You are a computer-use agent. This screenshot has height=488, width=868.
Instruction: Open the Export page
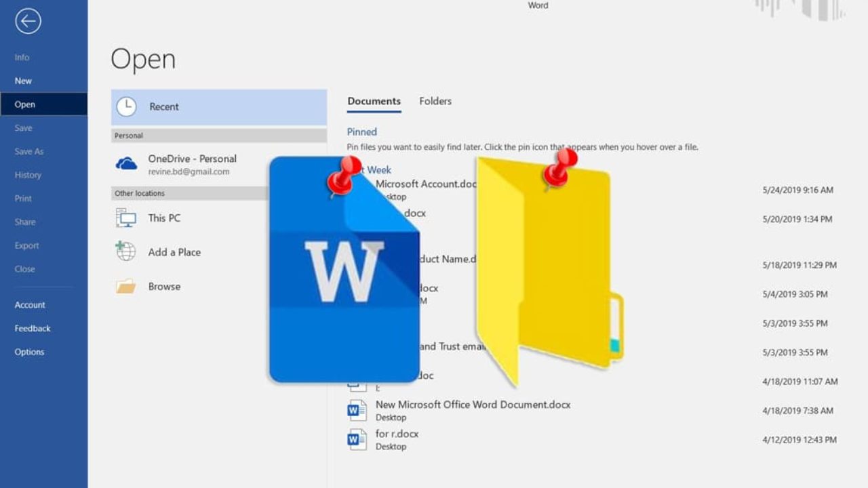27,246
